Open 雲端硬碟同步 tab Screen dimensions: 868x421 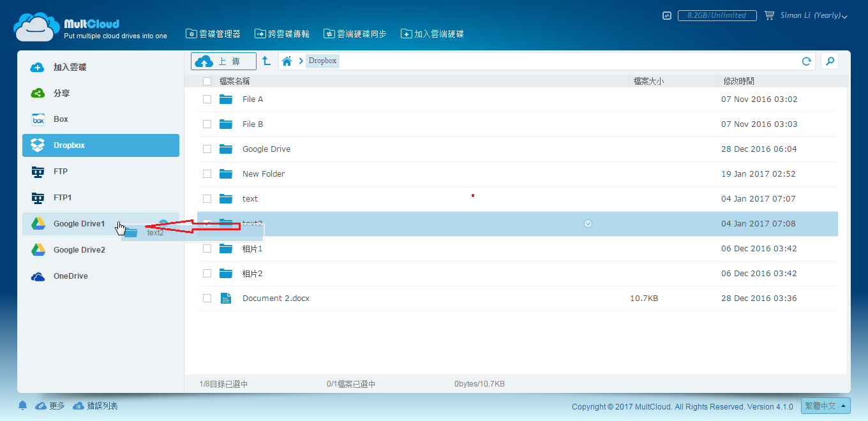click(355, 34)
